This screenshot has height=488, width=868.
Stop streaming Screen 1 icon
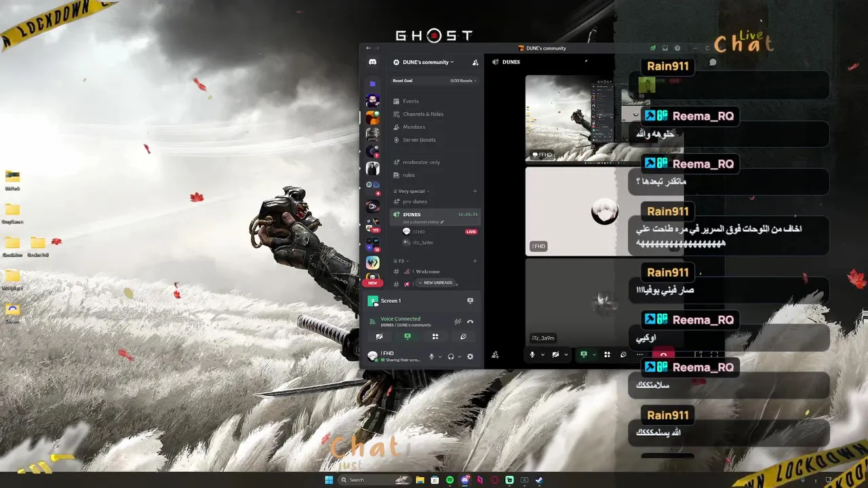470,301
